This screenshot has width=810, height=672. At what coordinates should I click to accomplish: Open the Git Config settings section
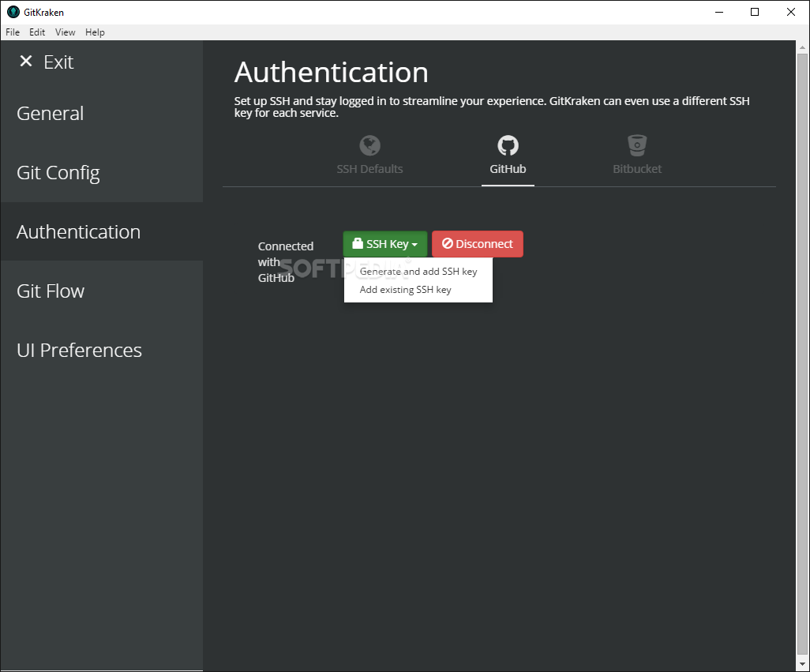tap(101, 172)
